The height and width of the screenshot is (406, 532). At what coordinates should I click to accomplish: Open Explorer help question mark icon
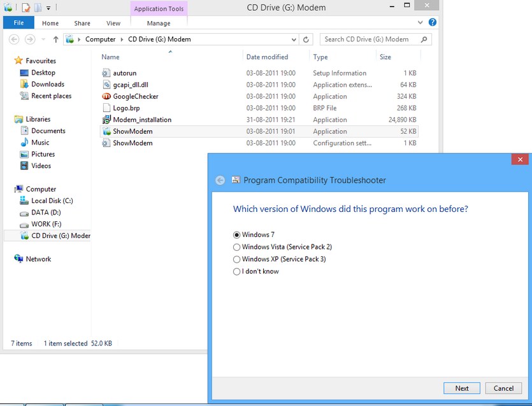432,22
